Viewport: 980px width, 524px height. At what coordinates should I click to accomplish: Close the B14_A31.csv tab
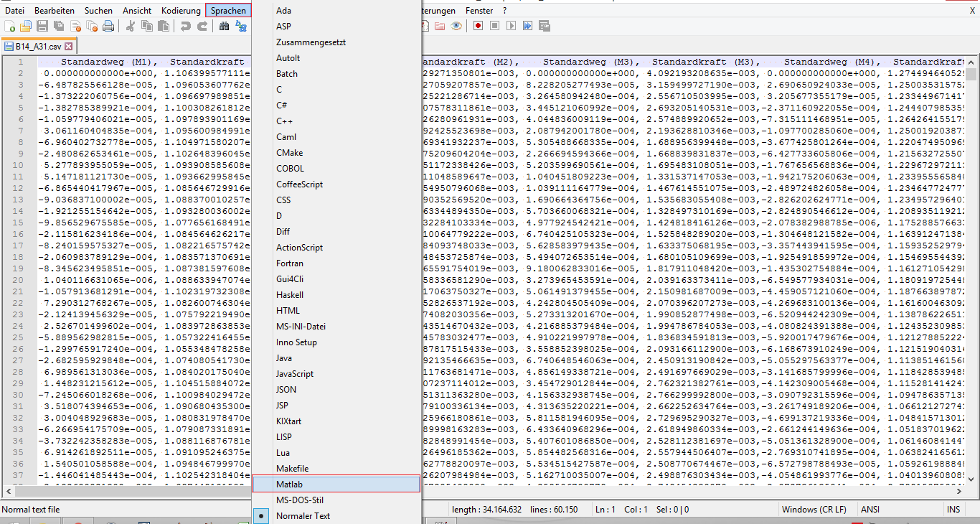pyautogui.click(x=69, y=47)
